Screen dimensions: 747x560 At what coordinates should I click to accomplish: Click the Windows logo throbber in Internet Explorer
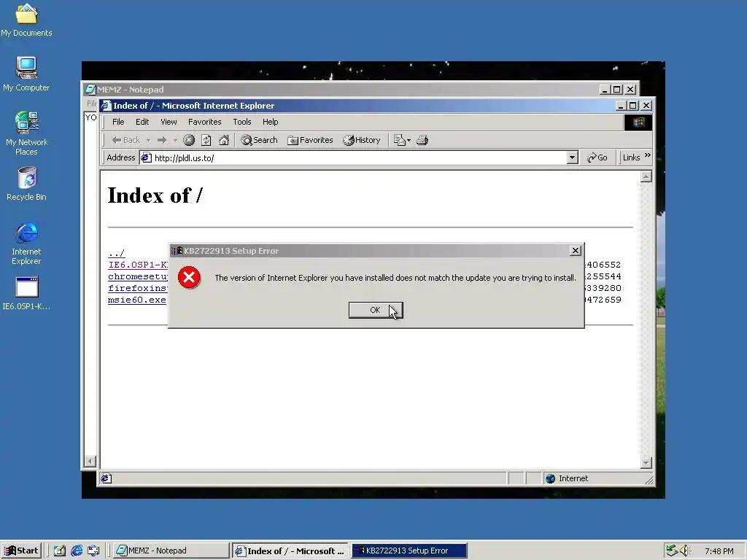[638, 122]
